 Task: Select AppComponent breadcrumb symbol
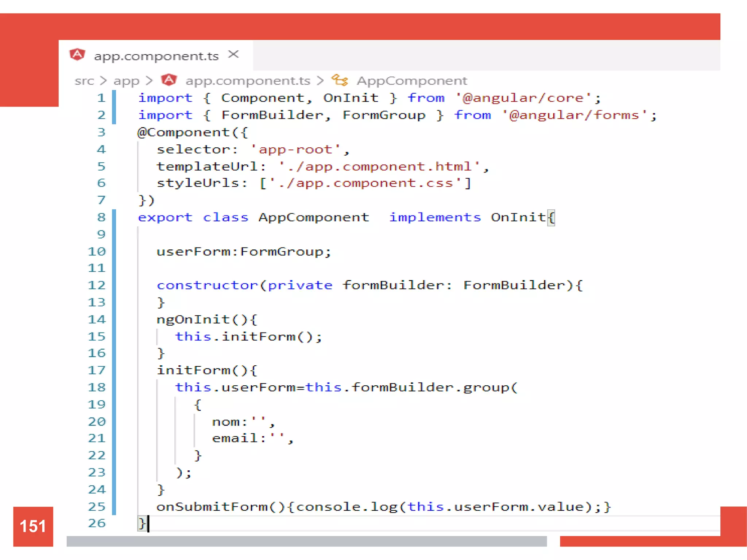coord(411,81)
